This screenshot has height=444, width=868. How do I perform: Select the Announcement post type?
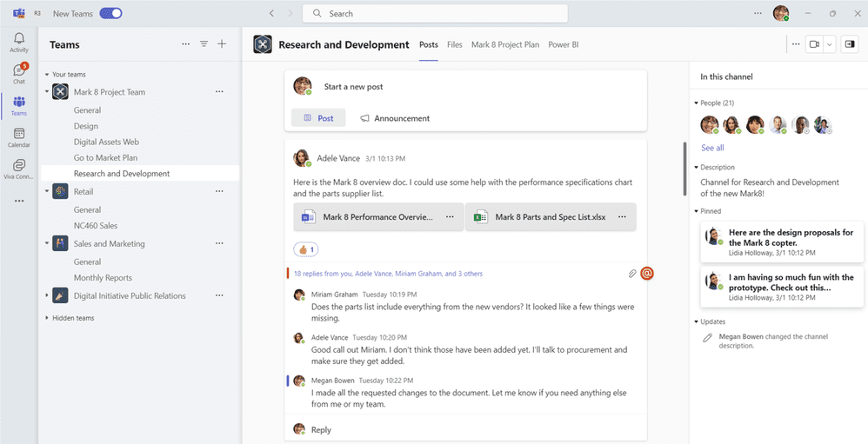[x=395, y=118]
